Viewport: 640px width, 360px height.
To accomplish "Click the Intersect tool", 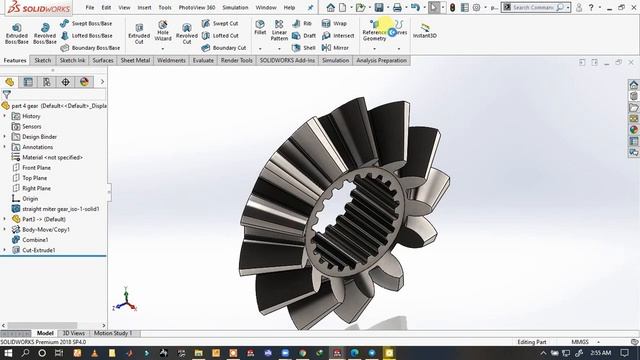I will [338, 36].
